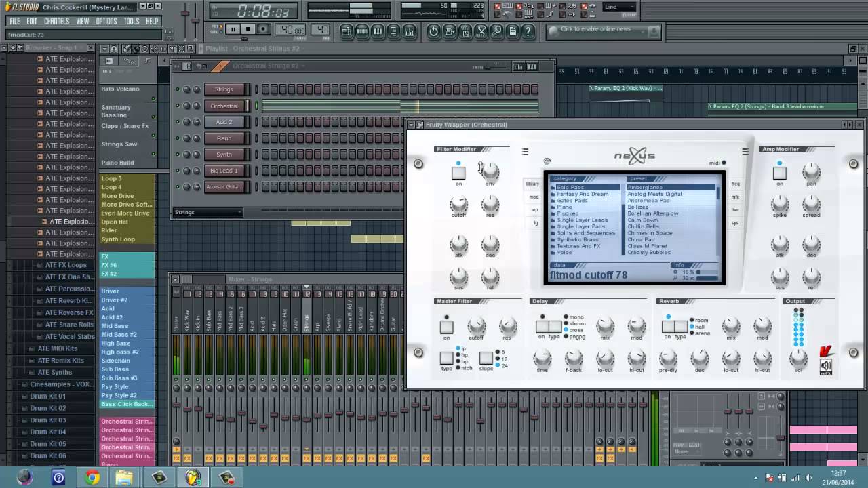Enable the Master Filter on button
The image size is (868, 488).
click(x=446, y=327)
